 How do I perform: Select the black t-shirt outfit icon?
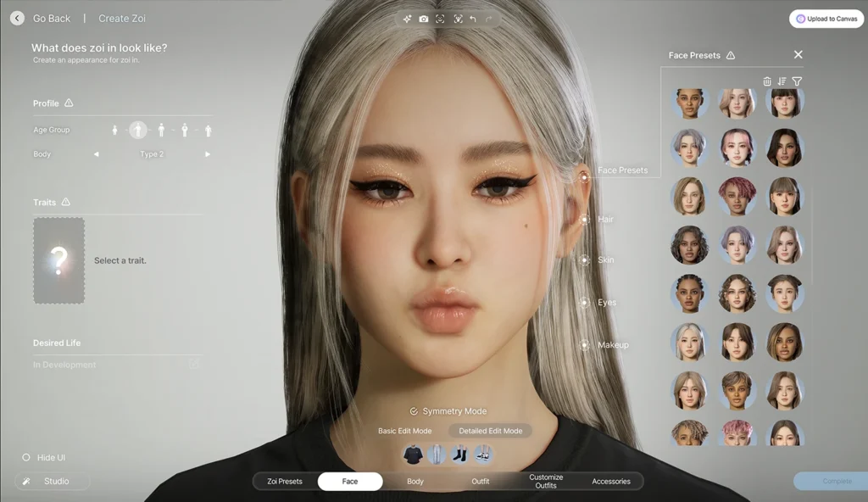click(x=413, y=455)
